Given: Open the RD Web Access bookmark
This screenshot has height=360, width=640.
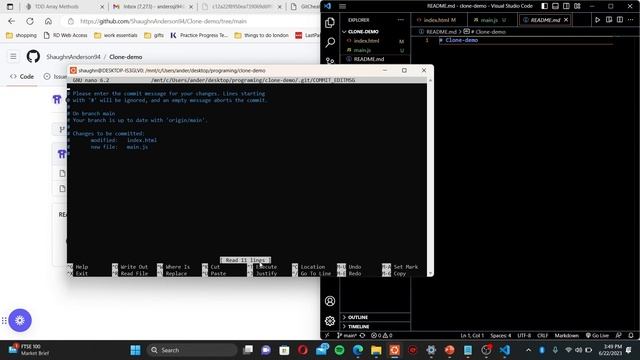Looking at the screenshot, I should [x=65, y=36].
